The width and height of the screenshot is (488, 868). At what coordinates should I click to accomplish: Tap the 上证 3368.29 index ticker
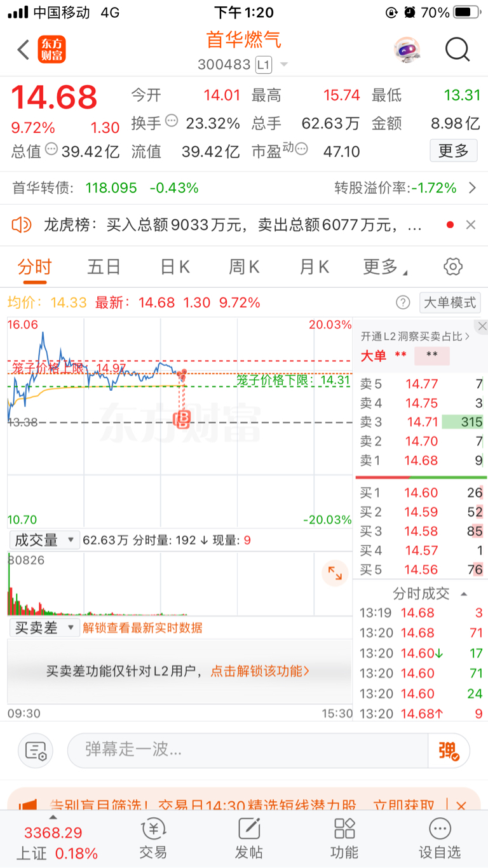coord(57,843)
